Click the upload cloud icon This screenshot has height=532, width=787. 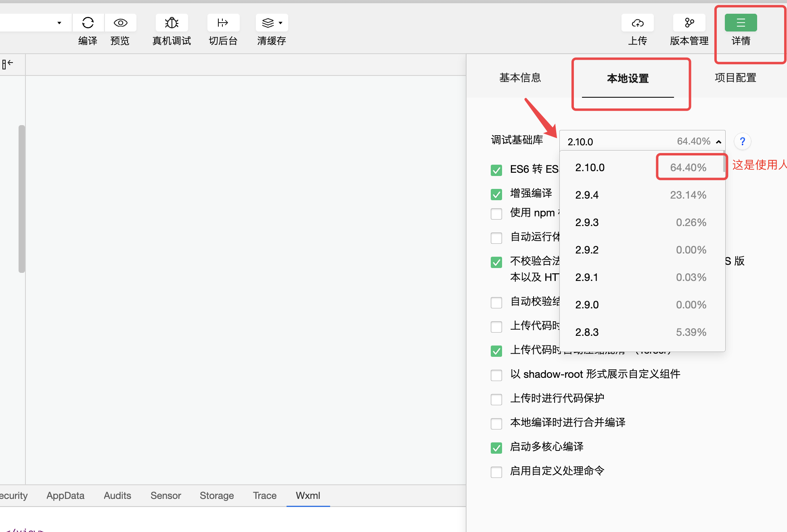coord(638,23)
